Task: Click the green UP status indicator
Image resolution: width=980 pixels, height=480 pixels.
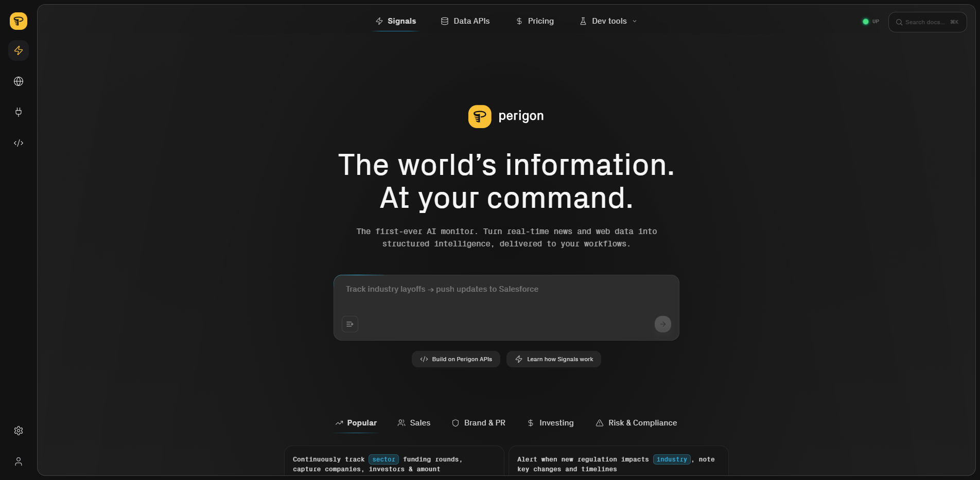Action: [871, 22]
